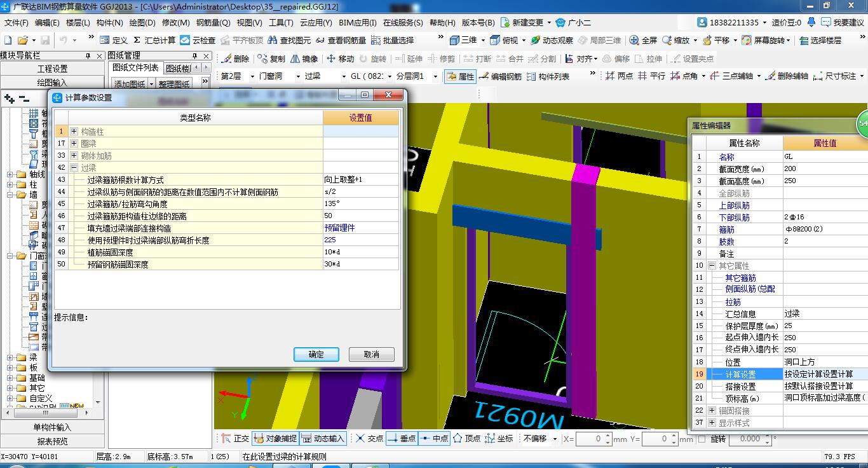Viewport: 868px width, 468px height.
Task: Select 批量选择 batch select tool
Action: tap(392, 40)
